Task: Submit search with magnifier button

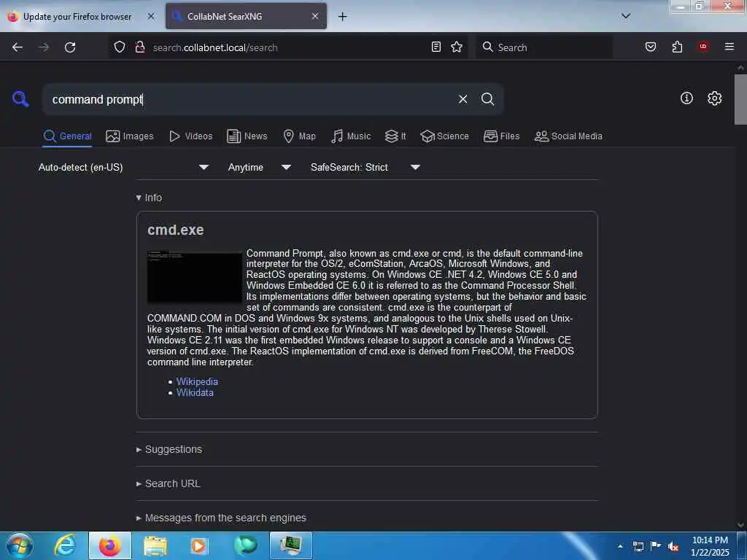Action: pos(487,99)
